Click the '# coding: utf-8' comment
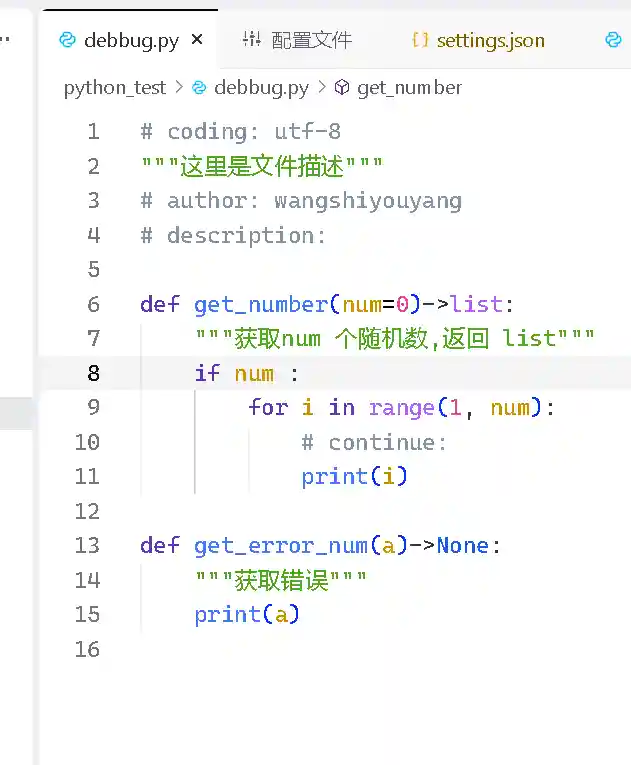Screen dimensions: 631x765 click(241, 132)
